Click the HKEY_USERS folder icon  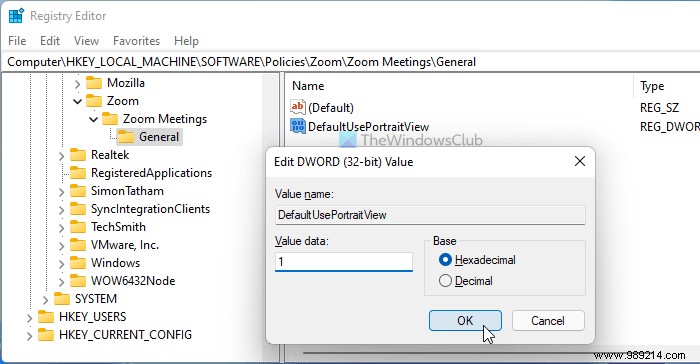[46, 317]
